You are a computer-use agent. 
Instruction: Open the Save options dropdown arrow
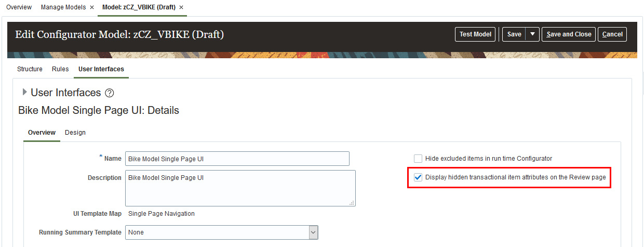click(532, 34)
